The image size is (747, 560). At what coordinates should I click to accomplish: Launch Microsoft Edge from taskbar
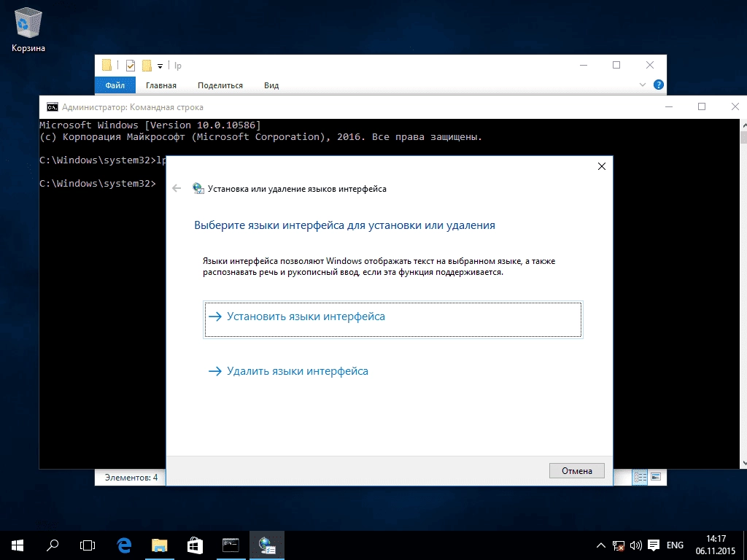coord(124,545)
